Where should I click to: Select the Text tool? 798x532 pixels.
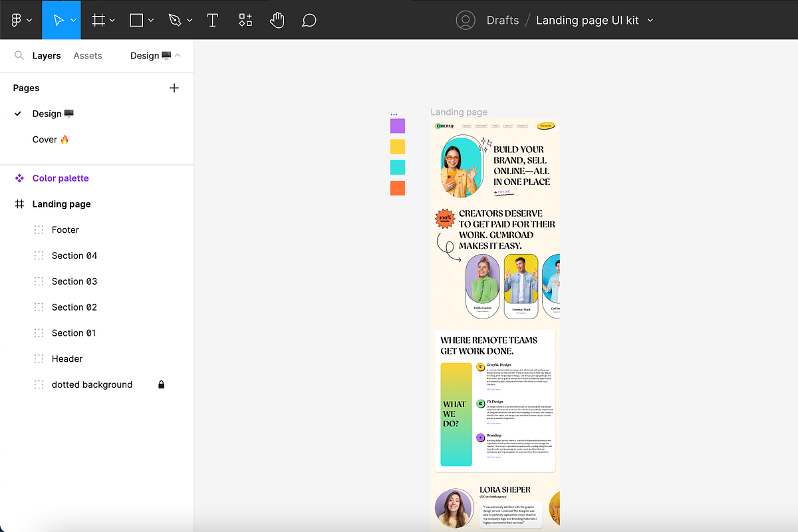[213, 20]
